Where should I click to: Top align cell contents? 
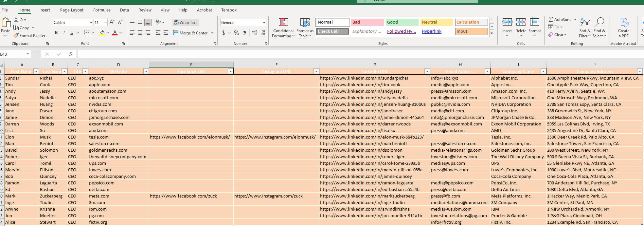132,22
